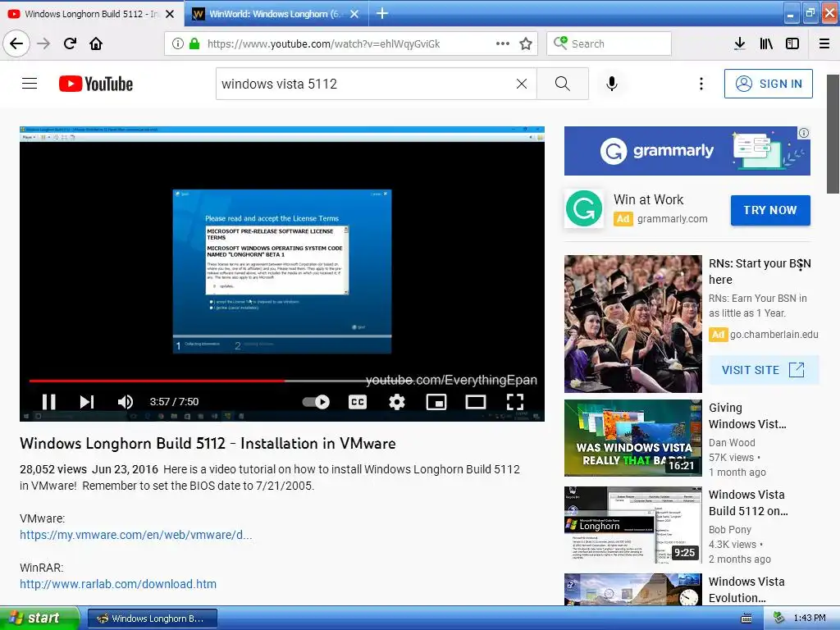
Task: Open the browser home page
Action: (x=96, y=43)
